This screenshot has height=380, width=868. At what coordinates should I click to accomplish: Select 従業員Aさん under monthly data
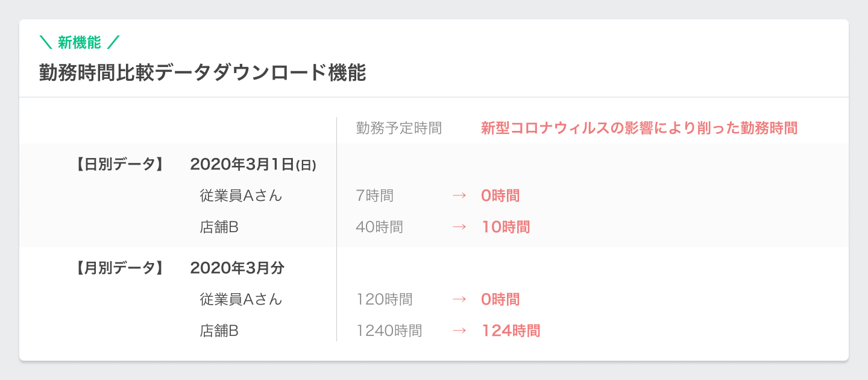pos(241,299)
